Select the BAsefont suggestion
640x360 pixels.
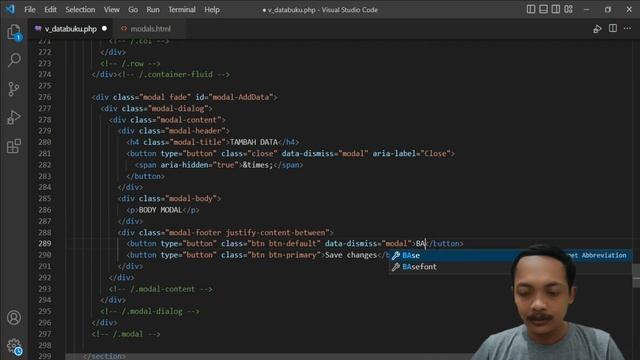509,267
